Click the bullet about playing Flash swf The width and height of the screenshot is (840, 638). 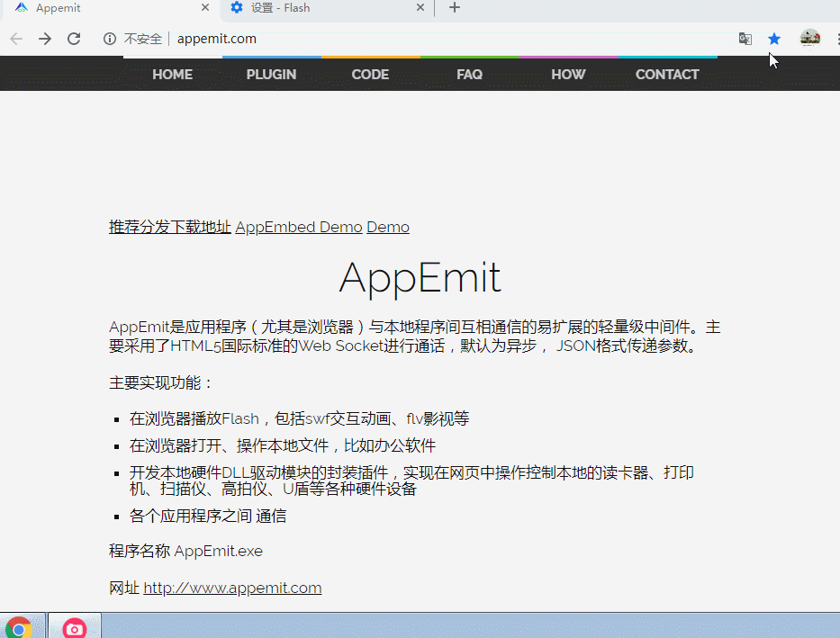coord(299,418)
